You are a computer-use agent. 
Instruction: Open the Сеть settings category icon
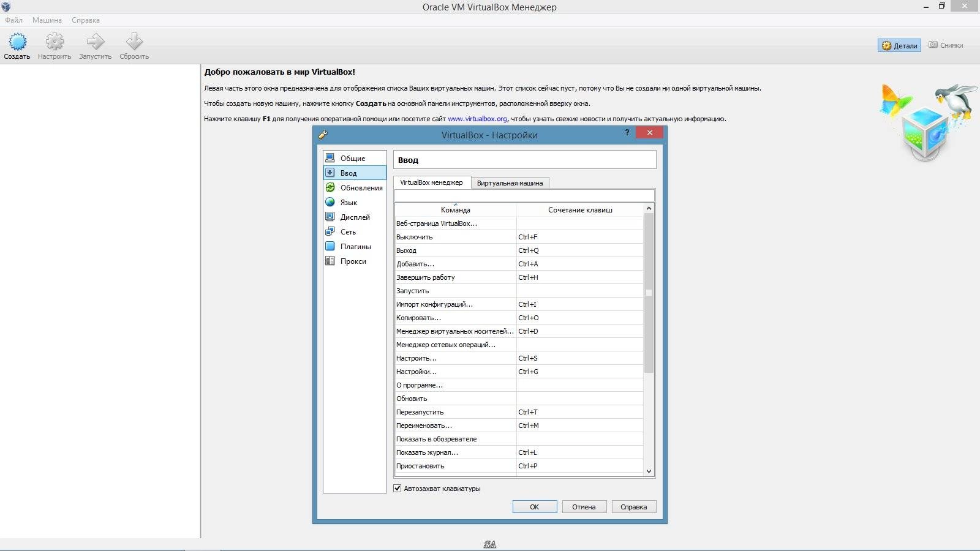point(330,231)
